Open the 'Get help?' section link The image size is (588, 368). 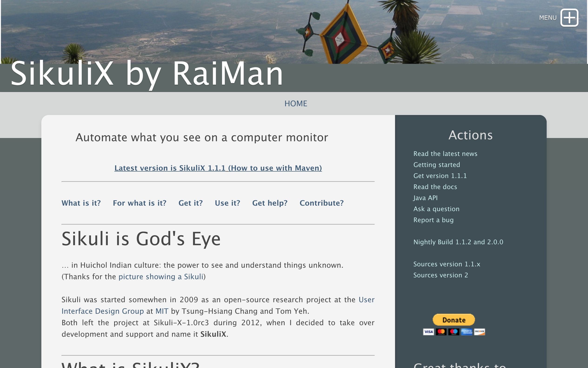tap(269, 203)
